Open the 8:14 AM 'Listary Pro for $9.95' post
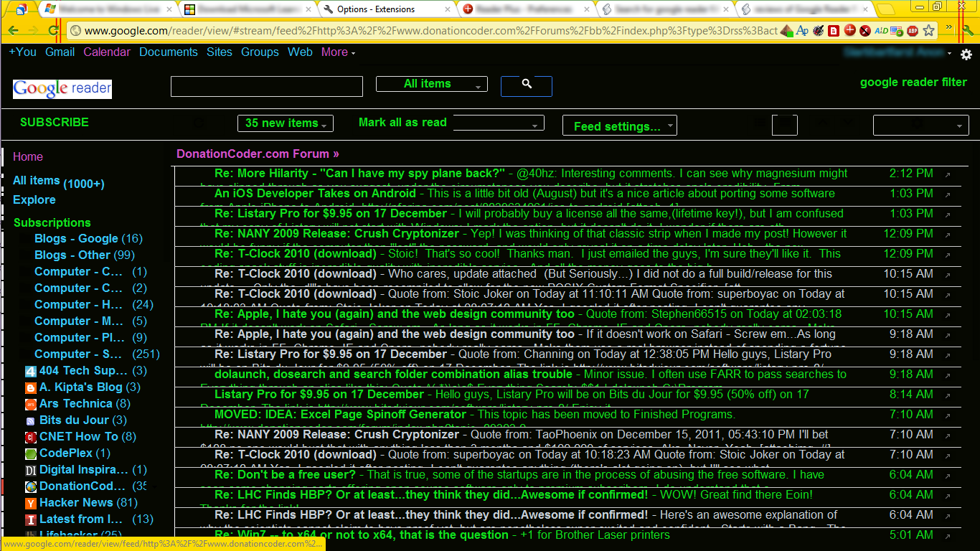 click(569, 397)
